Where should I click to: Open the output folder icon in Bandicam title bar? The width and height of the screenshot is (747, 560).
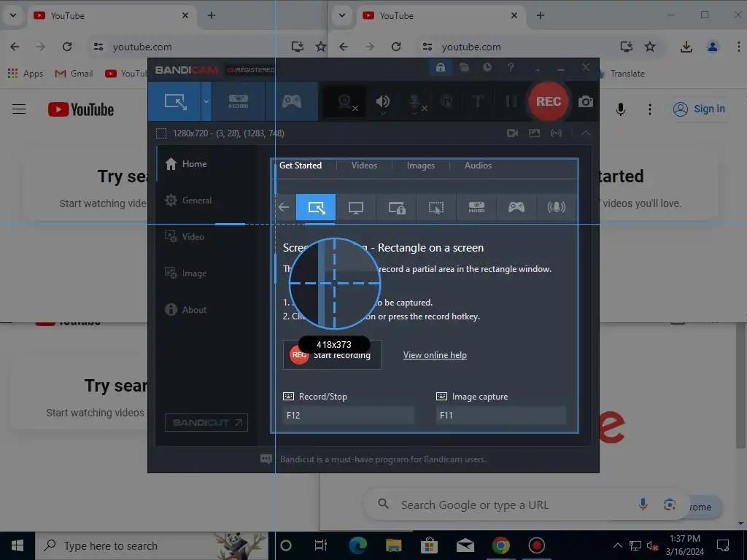coord(464,68)
